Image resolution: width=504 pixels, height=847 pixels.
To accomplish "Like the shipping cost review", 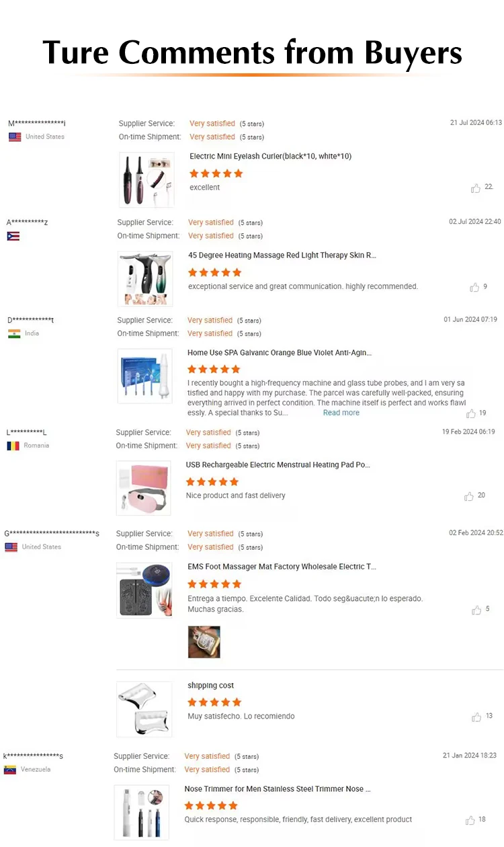I will click(x=476, y=717).
